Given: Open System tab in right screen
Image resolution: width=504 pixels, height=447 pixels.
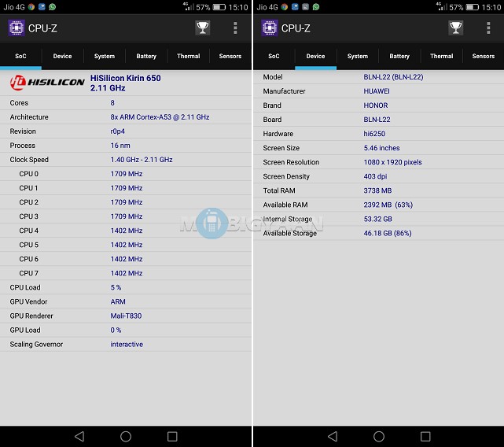Looking at the screenshot, I should (x=358, y=56).
